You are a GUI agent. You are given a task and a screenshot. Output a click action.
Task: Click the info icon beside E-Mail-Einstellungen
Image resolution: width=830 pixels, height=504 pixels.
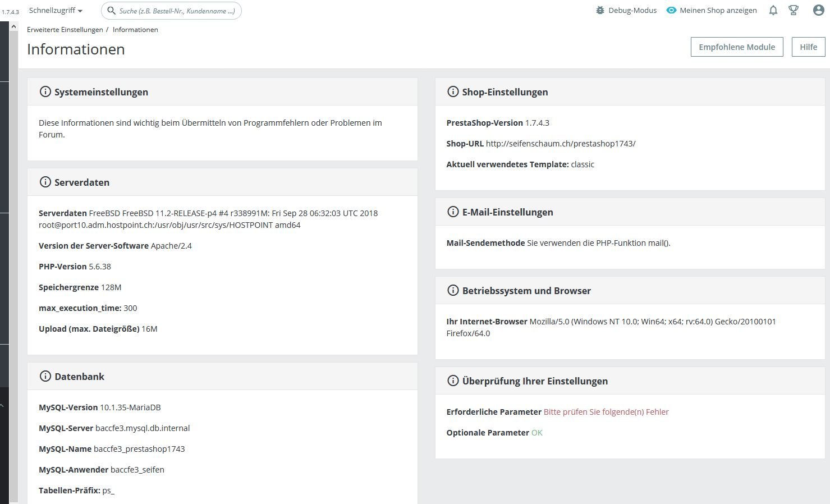coord(453,212)
